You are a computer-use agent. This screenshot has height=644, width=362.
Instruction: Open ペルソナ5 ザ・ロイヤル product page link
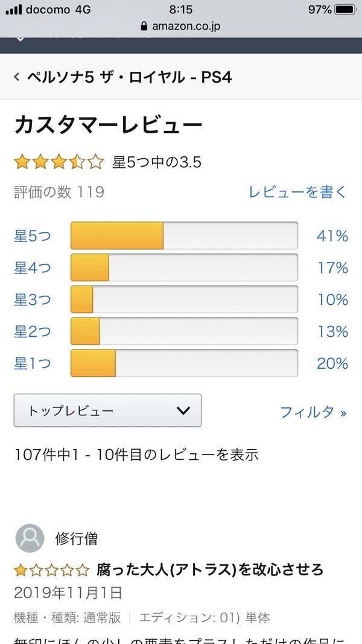[129, 77]
